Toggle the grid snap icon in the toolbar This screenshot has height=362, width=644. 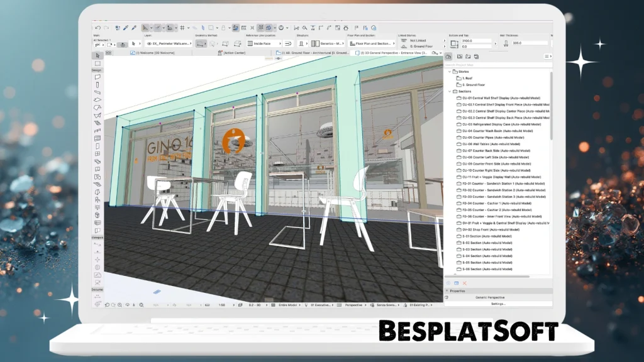coord(182,26)
